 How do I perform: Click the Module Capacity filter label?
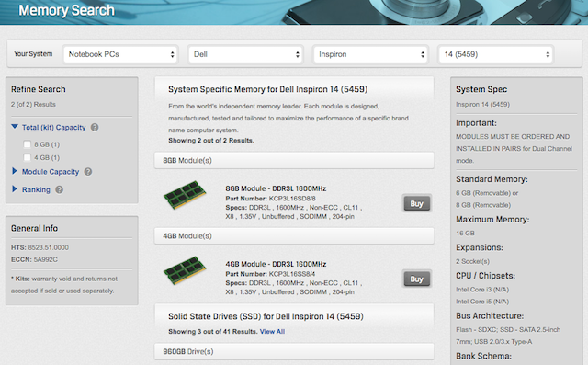51,172
